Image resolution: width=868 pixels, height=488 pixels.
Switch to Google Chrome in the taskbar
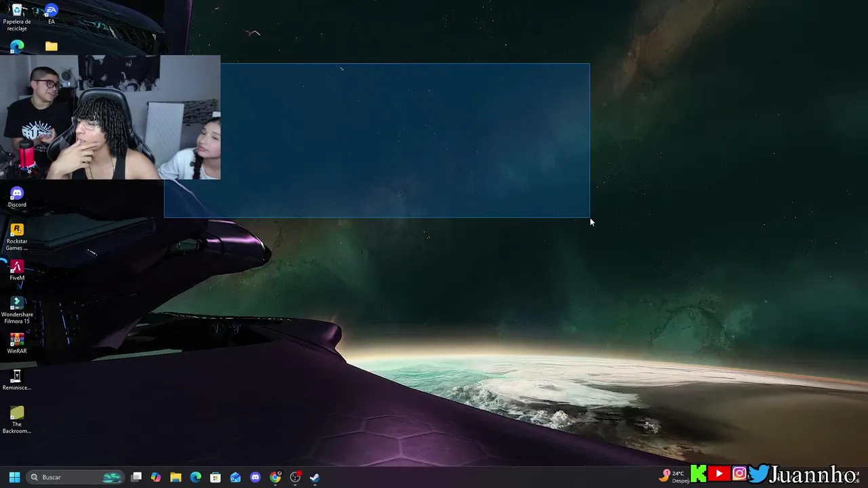275,477
